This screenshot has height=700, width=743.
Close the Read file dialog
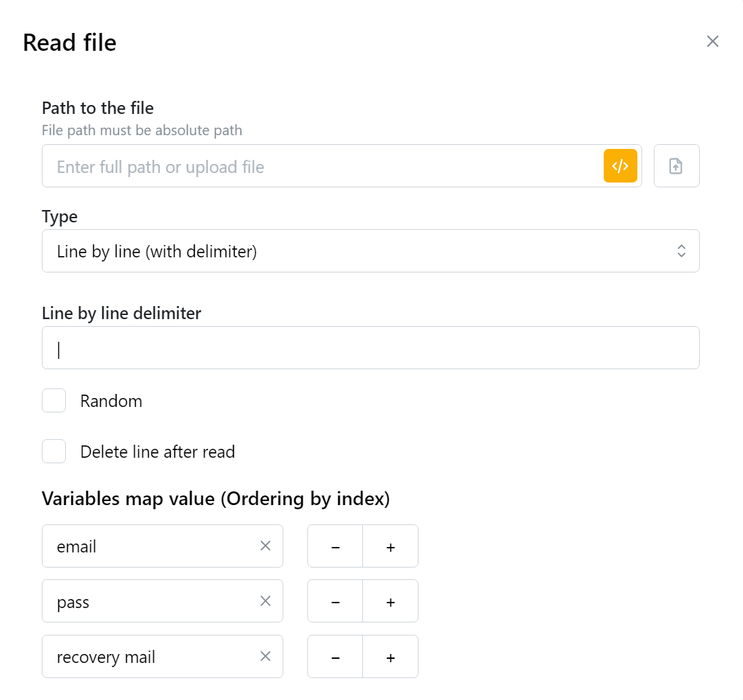coord(713,42)
